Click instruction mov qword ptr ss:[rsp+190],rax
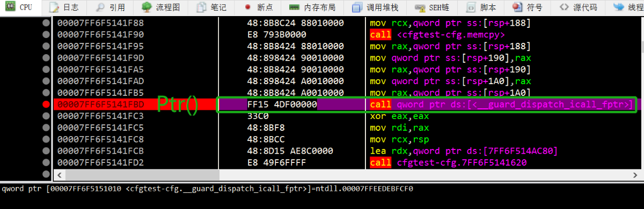This screenshot has height=209, width=644. (450, 58)
